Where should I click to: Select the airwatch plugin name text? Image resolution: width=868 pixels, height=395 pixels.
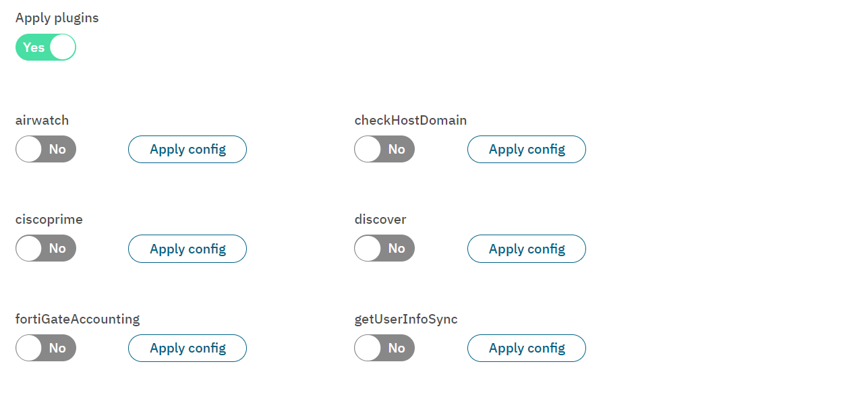coord(42,121)
